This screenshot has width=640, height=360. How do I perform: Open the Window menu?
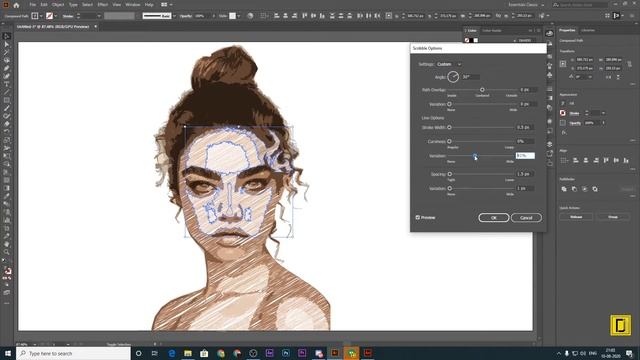click(x=132, y=4)
